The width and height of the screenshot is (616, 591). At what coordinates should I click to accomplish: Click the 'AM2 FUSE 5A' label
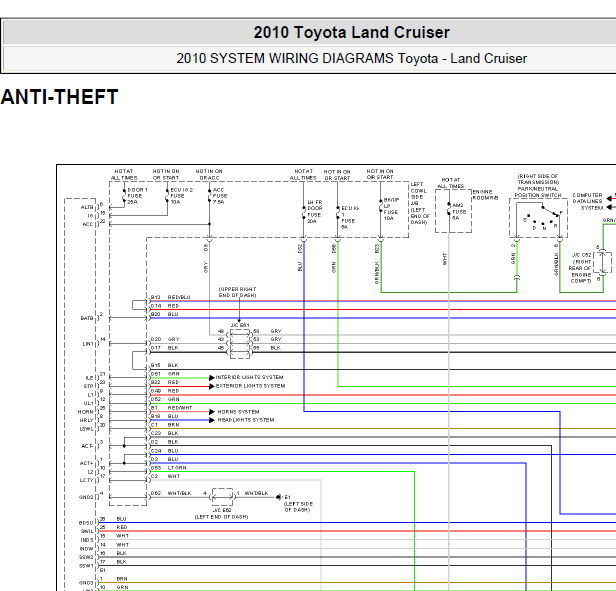coord(459,211)
